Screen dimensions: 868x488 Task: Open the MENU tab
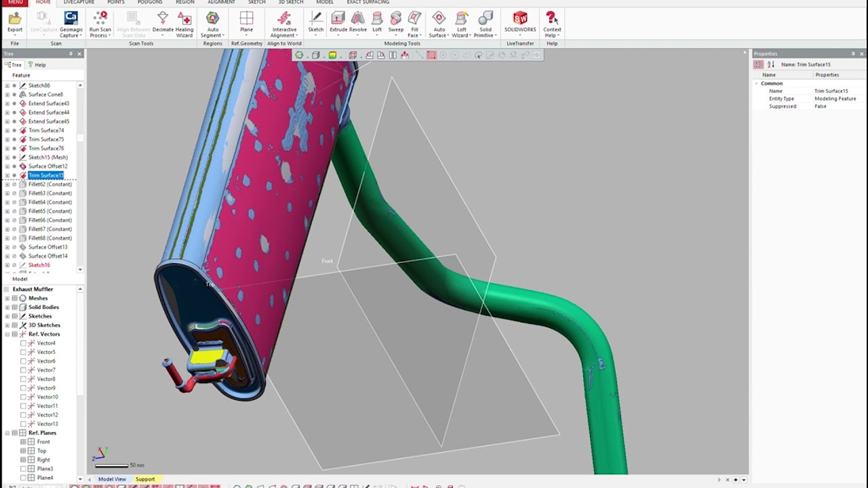14,2
